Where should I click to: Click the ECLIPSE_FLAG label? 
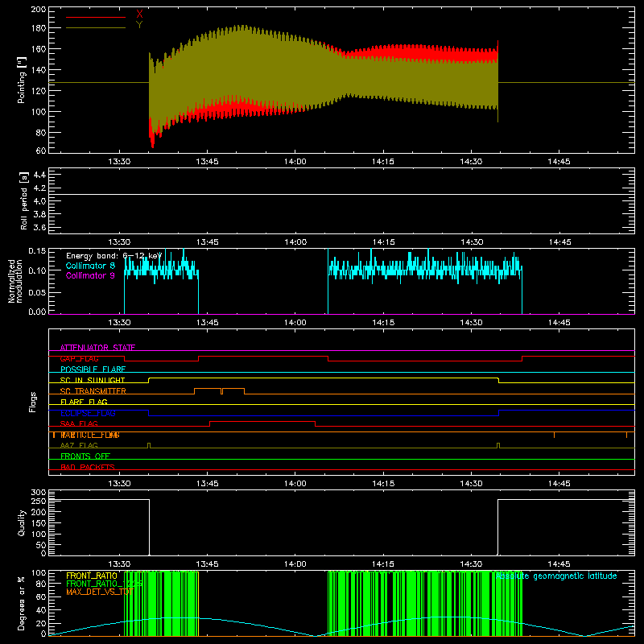point(88,413)
